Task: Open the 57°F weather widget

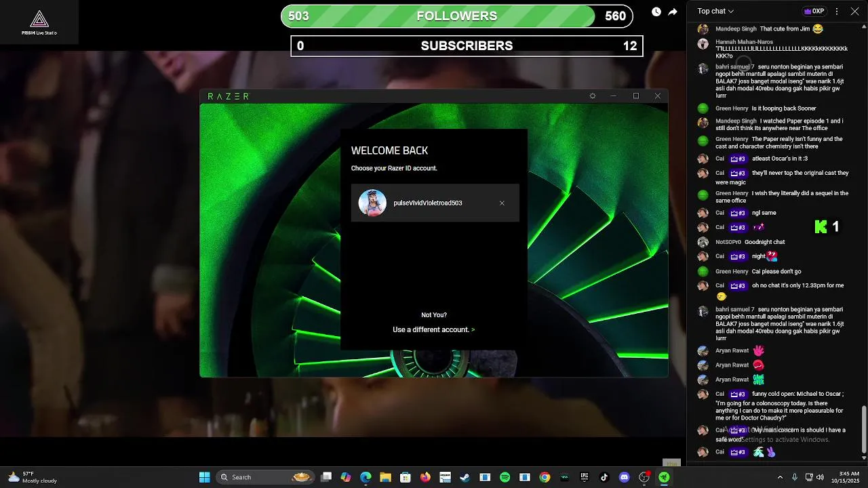Action: click(33, 477)
